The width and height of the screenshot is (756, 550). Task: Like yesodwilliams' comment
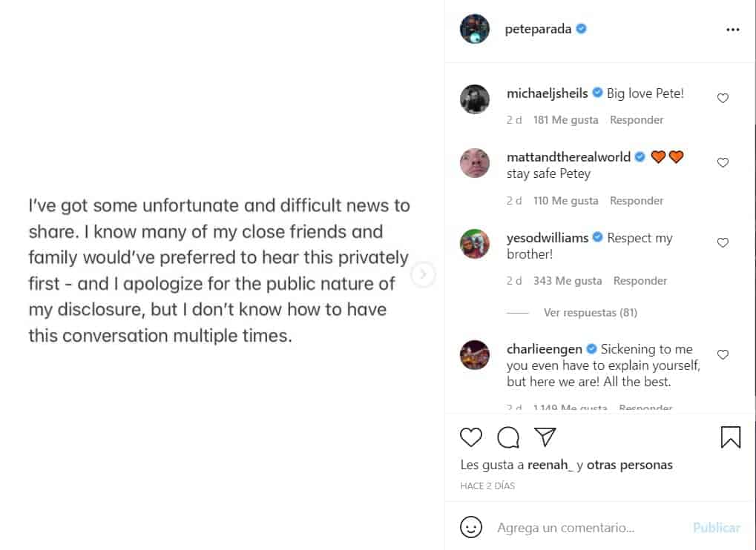pos(723,242)
